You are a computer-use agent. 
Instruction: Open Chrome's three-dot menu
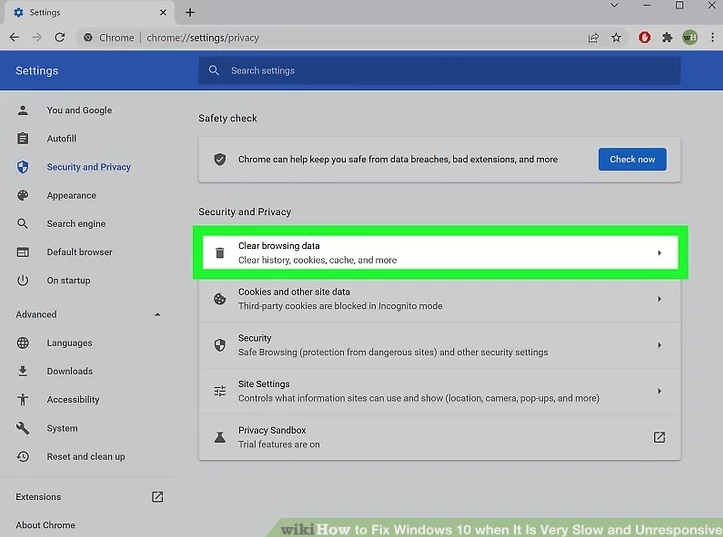[711, 38]
